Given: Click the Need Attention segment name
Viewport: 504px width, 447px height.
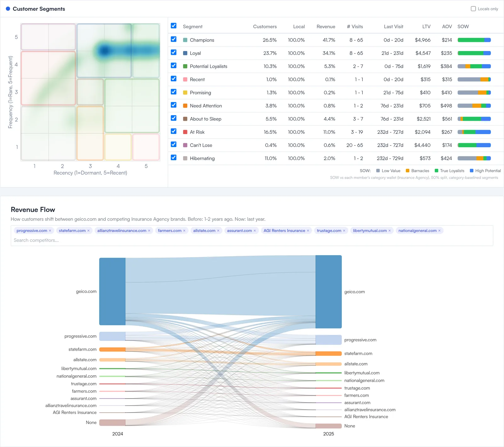Looking at the screenshot, I should [206, 106].
